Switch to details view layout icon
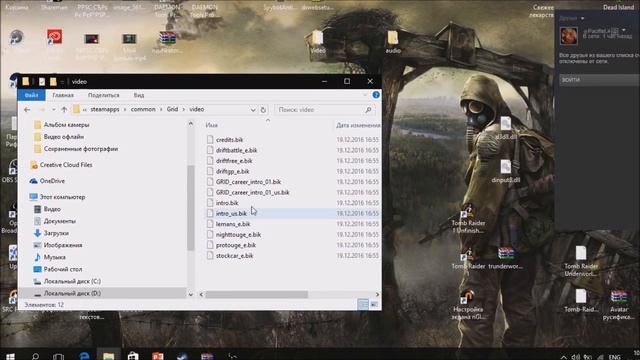 362,304
